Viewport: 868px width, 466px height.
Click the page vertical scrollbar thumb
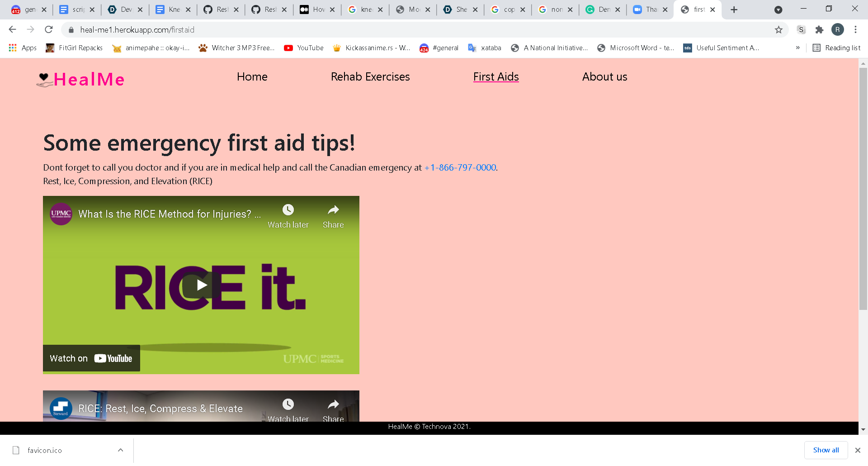point(863,189)
